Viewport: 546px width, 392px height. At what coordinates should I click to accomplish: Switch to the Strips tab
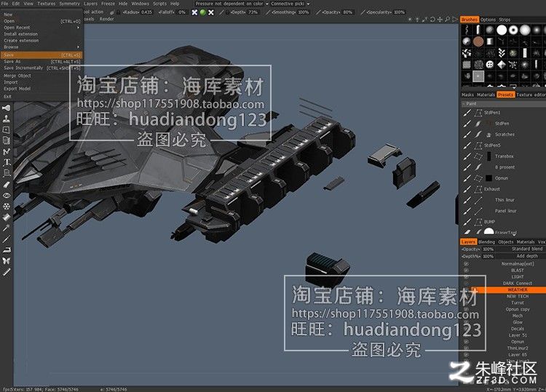click(x=505, y=20)
